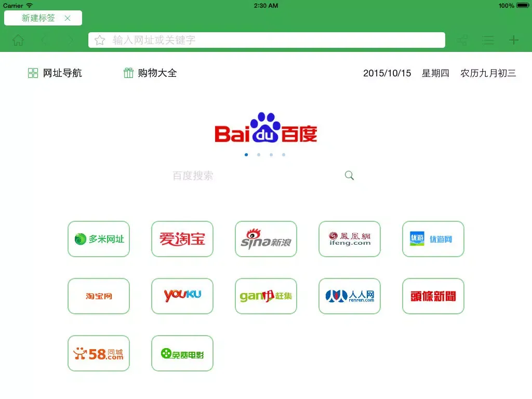
Task: Open the 优游网 shortcut
Action: pyautogui.click(x=433, y=239)
